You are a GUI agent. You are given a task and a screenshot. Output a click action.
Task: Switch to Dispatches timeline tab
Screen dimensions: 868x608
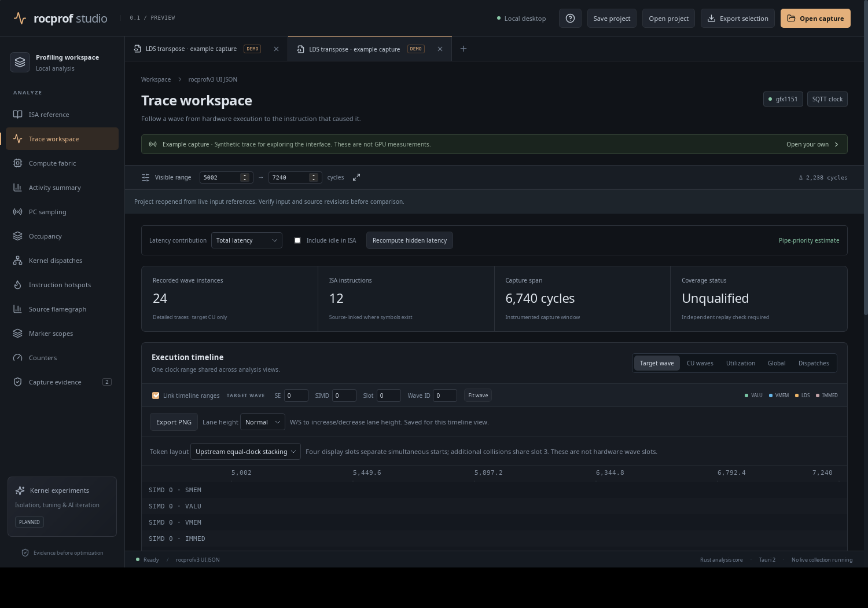tap(814, 363)
